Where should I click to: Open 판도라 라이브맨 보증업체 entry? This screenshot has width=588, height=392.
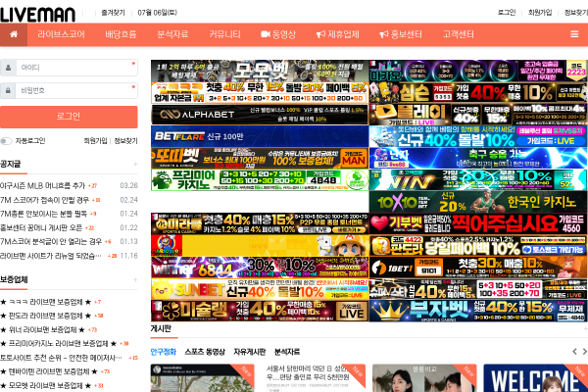(46, 316)
